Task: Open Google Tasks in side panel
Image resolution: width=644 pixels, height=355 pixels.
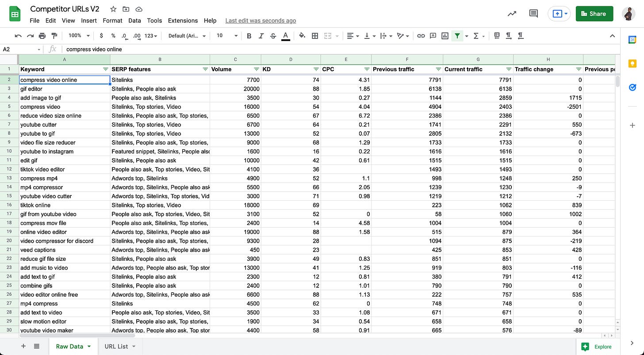Action: point(632,88)
